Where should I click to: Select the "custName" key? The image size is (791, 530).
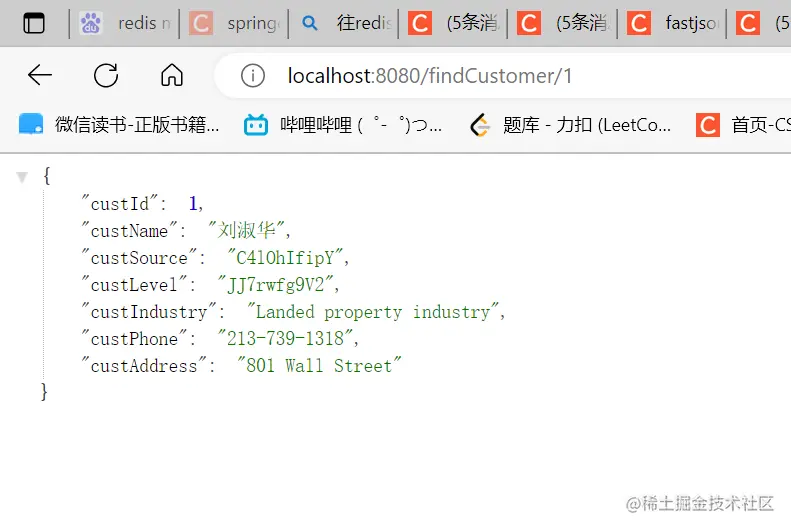coord(130,230)
